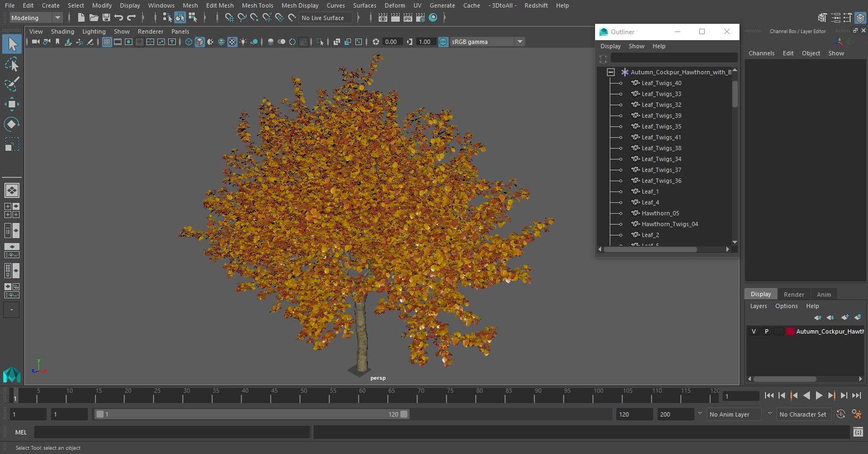This screenshot has height=454, width=868.
Task: Click the Outliner horizontal scrollbar
Action: coord(650,250)
